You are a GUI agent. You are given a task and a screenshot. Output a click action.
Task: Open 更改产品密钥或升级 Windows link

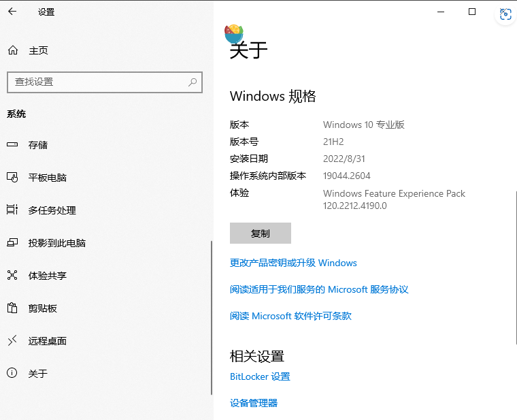[x=293, y=263]
